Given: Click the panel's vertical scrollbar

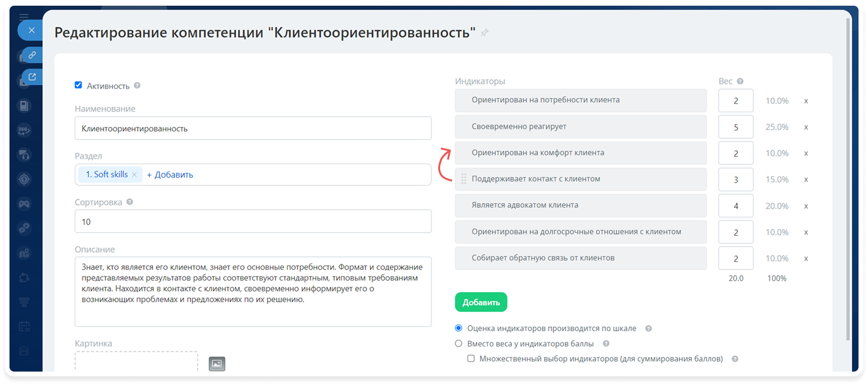Looking at the screenshot, I should 848,179.
